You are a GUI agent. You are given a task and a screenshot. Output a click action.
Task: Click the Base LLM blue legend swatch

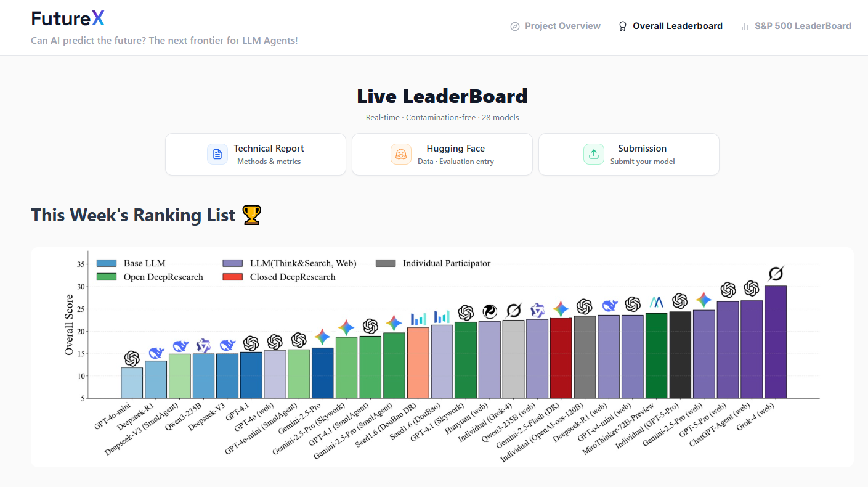(107, 263)
